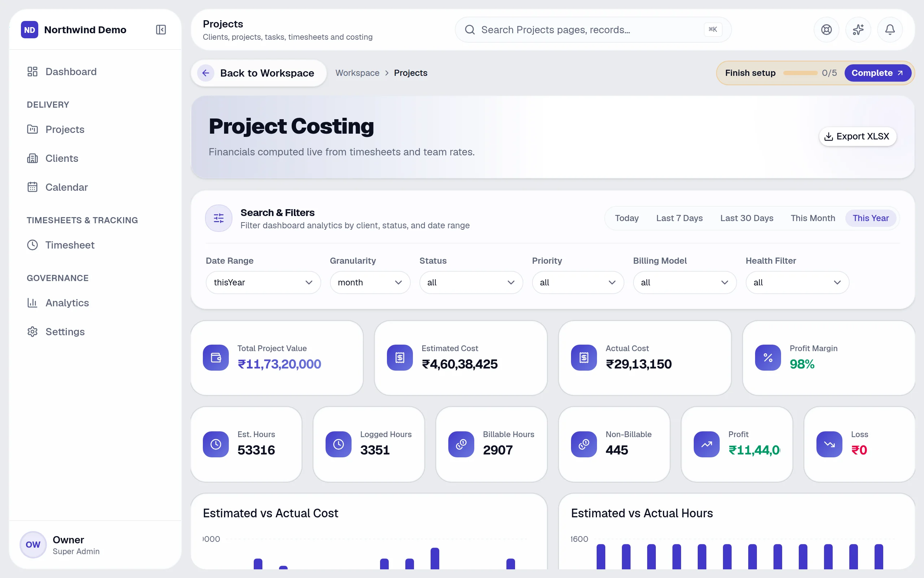
Task: Click the Owner Super Admin profile
Action: click(x=95, y=545)
